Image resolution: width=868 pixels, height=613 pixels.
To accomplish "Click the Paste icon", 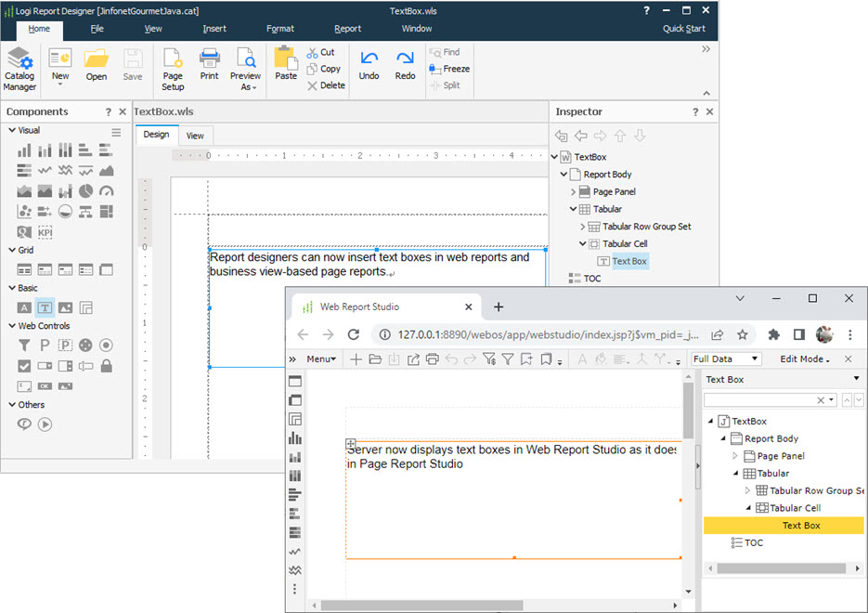I will pos(286,59).
